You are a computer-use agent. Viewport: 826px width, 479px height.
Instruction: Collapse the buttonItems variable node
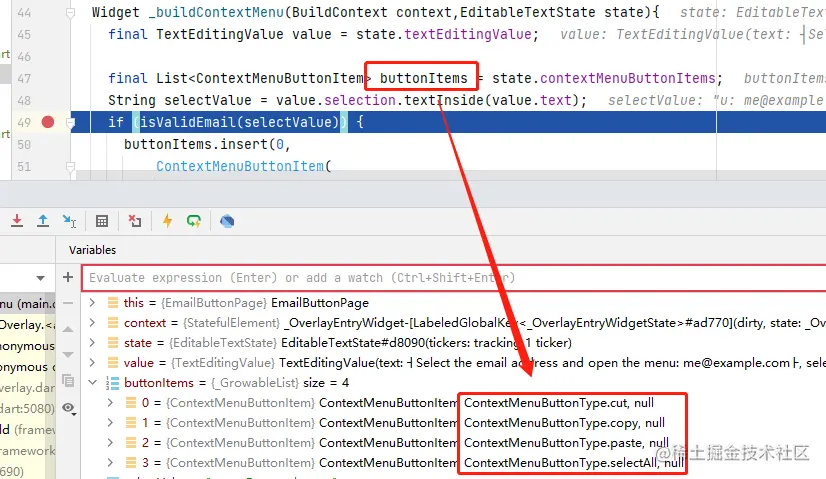point(92,383)
